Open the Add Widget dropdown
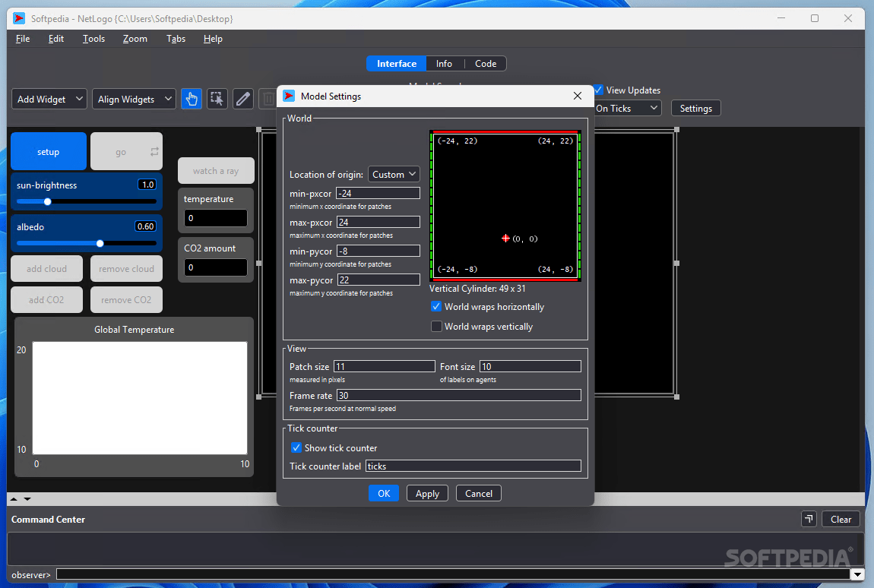 (49, 100)
